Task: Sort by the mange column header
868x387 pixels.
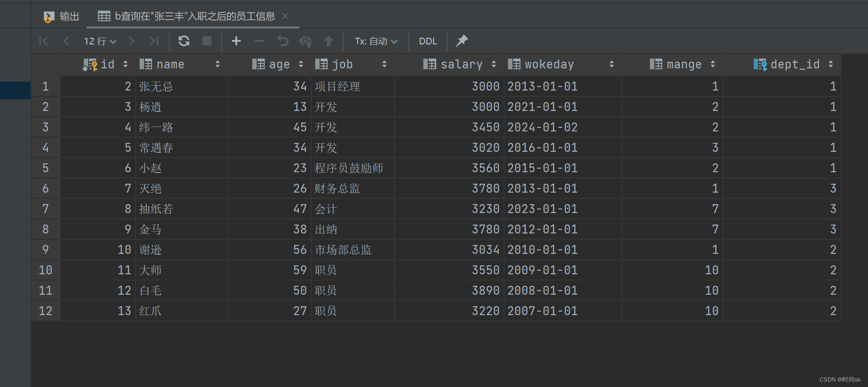Action: click(673, 64)
